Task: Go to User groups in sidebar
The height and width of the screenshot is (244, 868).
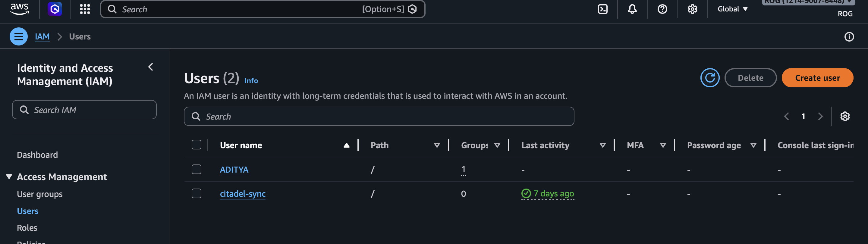Action: (x=40, y=194)
